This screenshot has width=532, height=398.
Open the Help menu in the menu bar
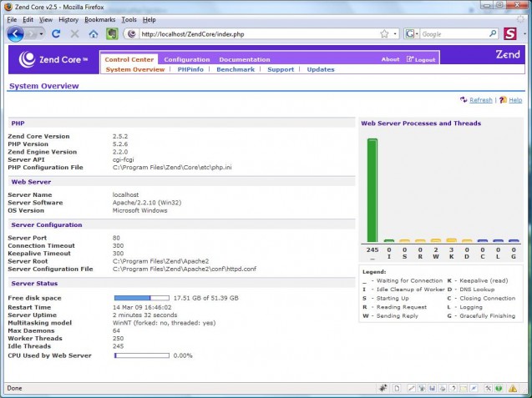149,20
